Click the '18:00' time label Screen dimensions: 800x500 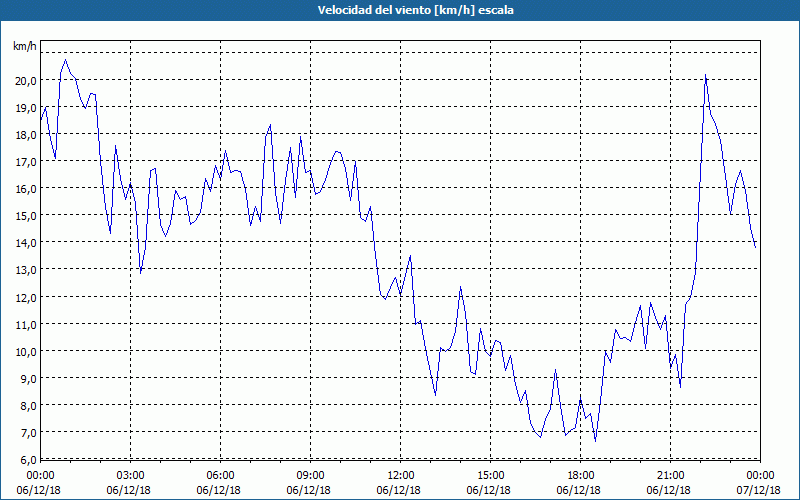(x=581, y=476)
